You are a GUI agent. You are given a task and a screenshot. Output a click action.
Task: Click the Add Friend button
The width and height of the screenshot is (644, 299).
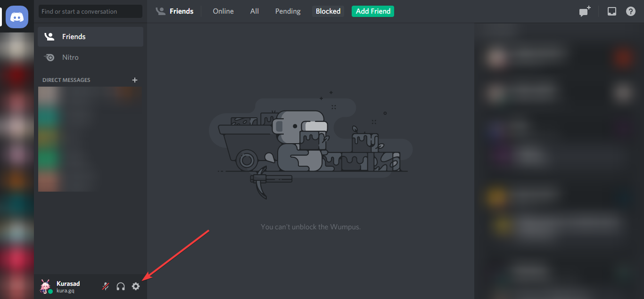tap(373, 11)
